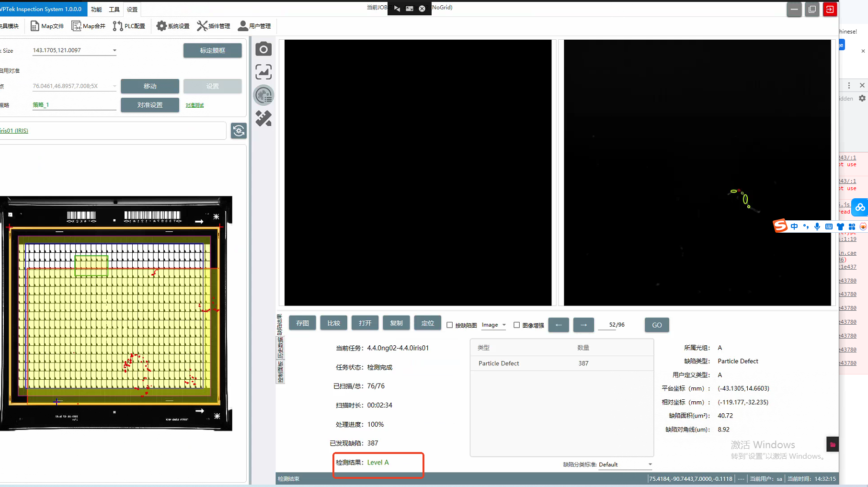Click the small red folder icon bottom right
Viewport: 868px width, 487px height.
coord(833,444)
